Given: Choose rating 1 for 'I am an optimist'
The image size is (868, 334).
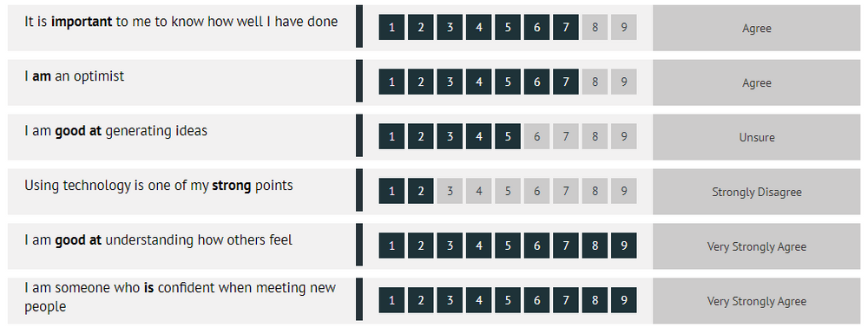Looking at the screenshot, I should tap(392, 82).
